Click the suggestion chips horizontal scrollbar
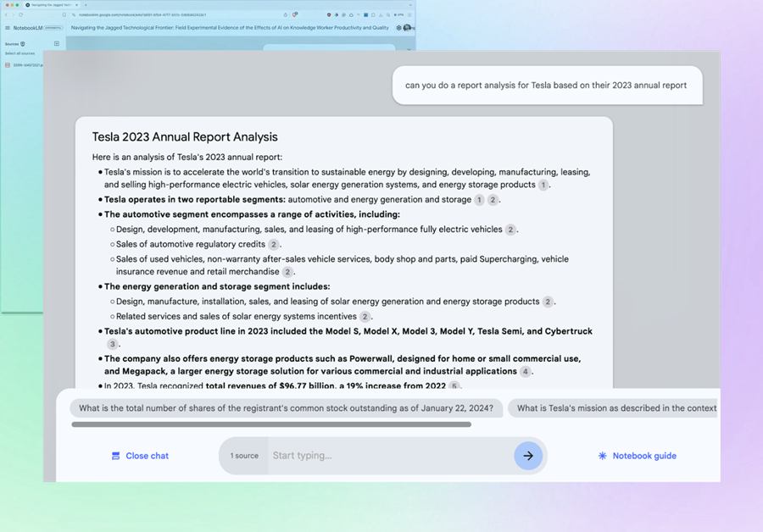This screenshot has width=763, height=532. click(x=271, y=424)
